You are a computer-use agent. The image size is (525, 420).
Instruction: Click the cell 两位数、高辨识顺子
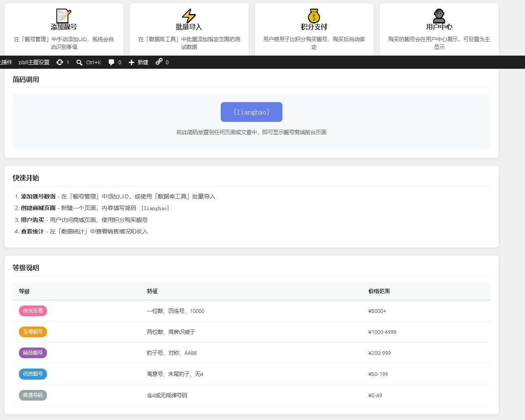pyautogui.click(x=171, y=332)
